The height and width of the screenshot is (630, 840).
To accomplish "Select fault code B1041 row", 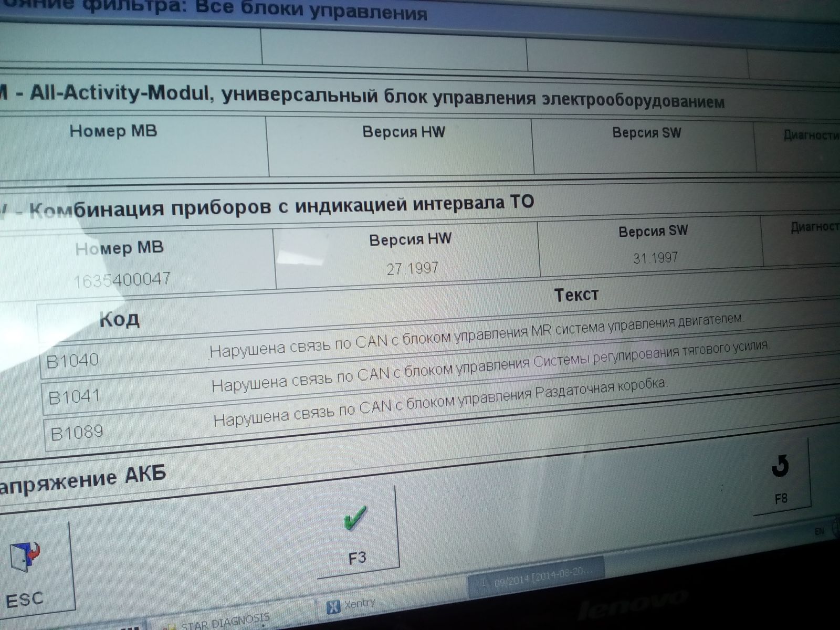I will tap(75, 396).
